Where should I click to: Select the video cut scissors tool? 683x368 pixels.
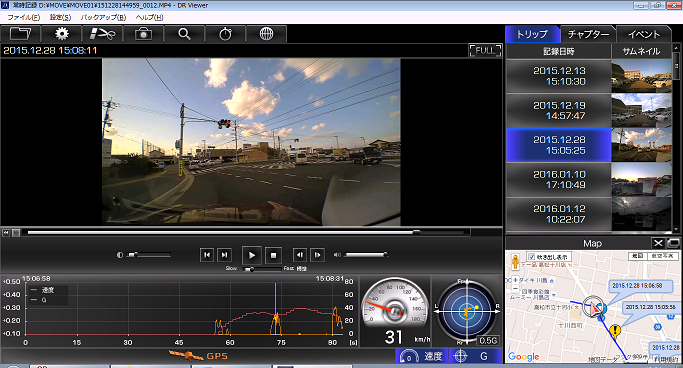(102, 34)
